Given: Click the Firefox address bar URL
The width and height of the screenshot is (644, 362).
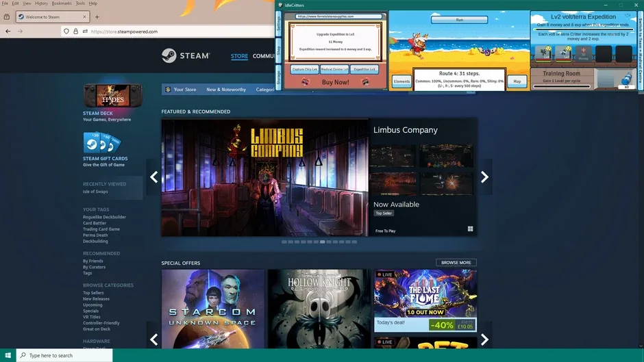Looking at the screenshot, I should pos(124,31).
